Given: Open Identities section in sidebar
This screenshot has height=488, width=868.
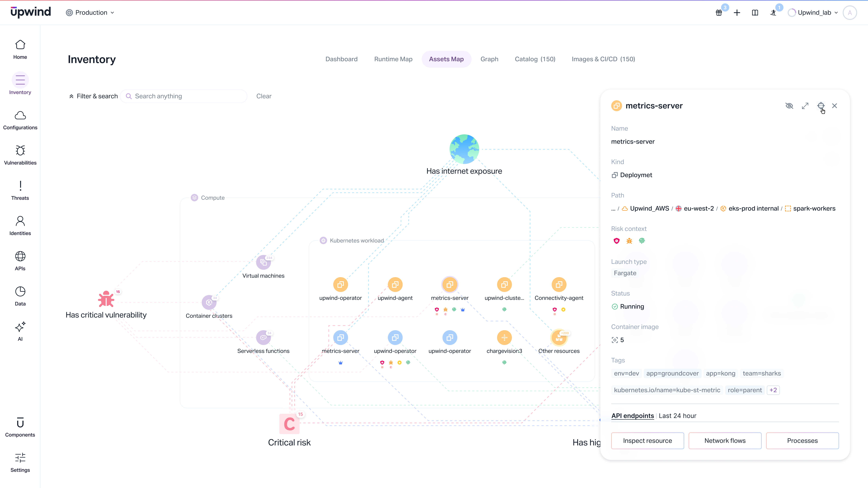Looking at the screenshot, I should pyautogui.click(x=20, y=221).
